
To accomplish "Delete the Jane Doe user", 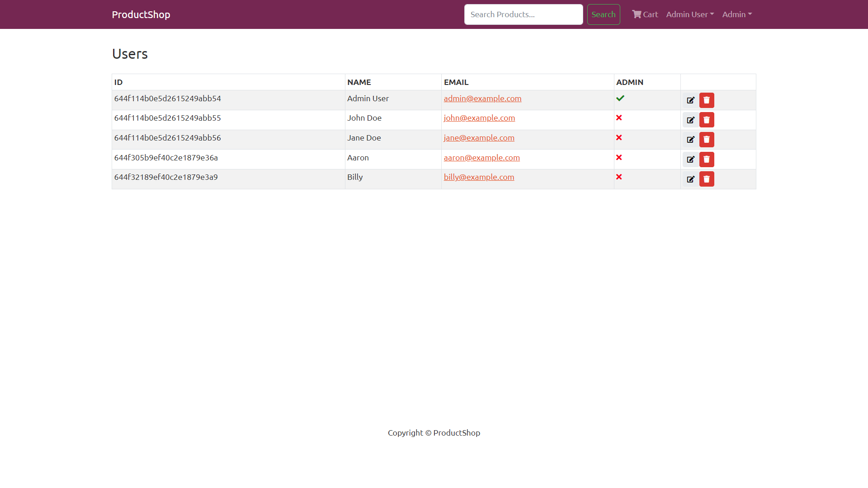I will [707, 140].
